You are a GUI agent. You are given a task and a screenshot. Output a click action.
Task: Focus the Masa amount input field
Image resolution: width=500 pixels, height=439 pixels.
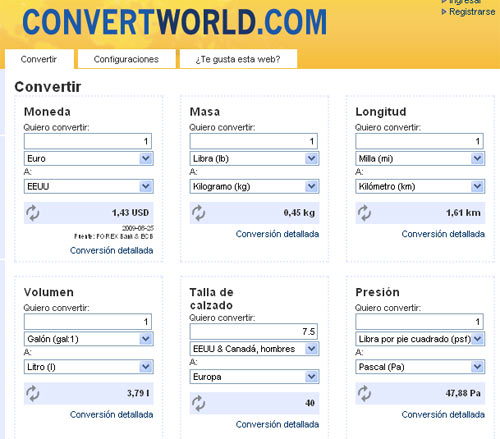coord(253,141)
